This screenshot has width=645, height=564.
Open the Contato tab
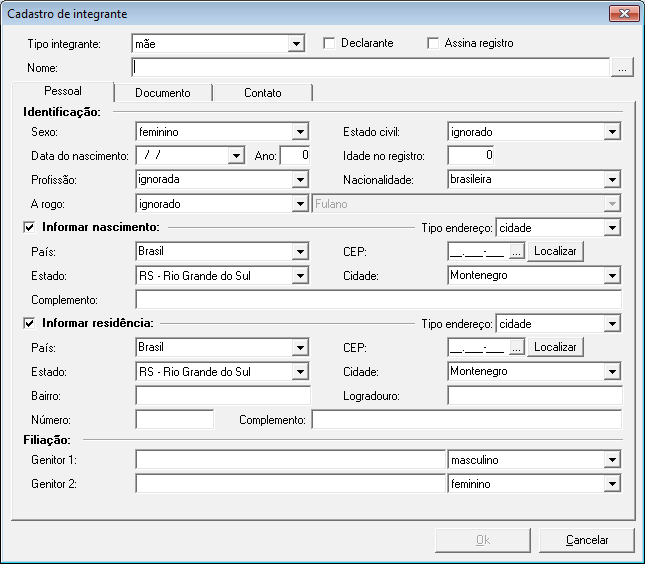(262, 93)
